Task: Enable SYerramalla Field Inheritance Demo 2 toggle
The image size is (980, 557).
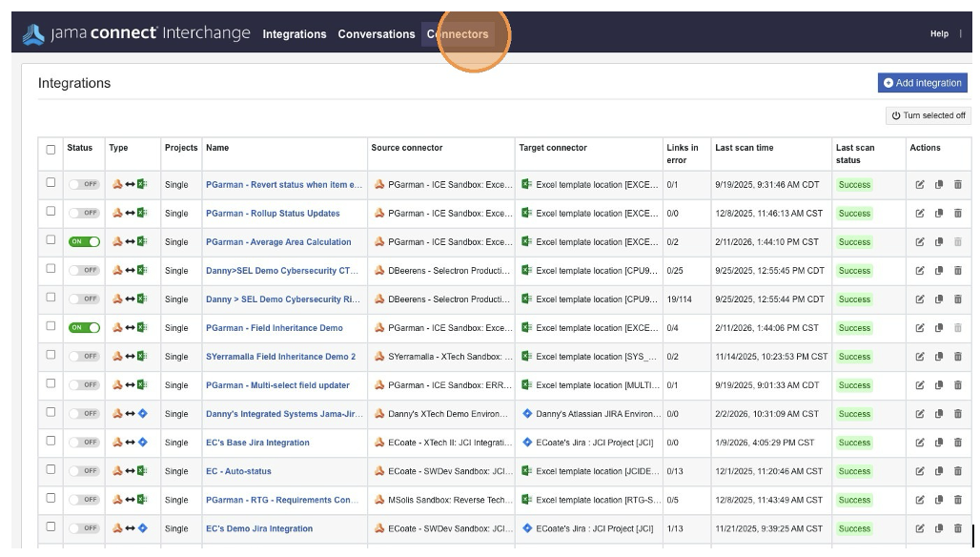Action: 85,357
